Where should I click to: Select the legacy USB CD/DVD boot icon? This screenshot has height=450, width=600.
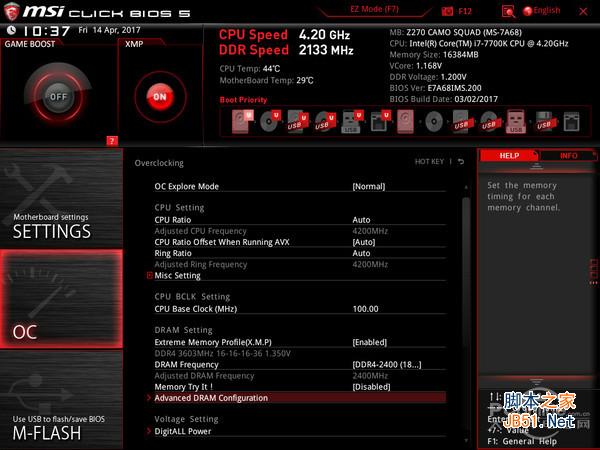489,122
